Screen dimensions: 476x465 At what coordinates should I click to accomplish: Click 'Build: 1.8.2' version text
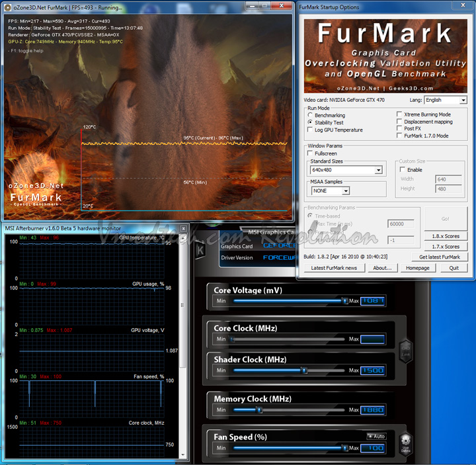[346, 257]
